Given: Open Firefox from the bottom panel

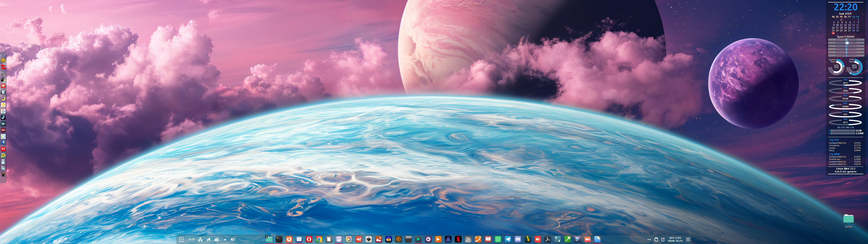Looking at the screenshot, I should [x=289, y=239].
